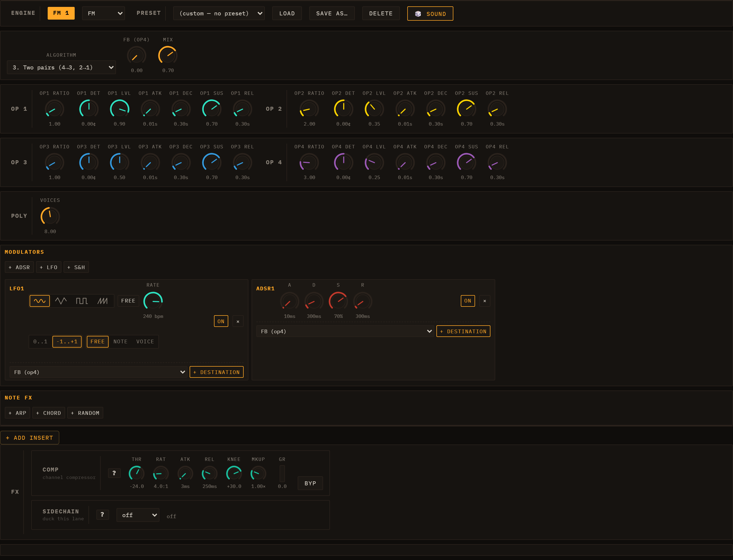
Task: Add an S&H modulator
Action: (x=76, y=267)
